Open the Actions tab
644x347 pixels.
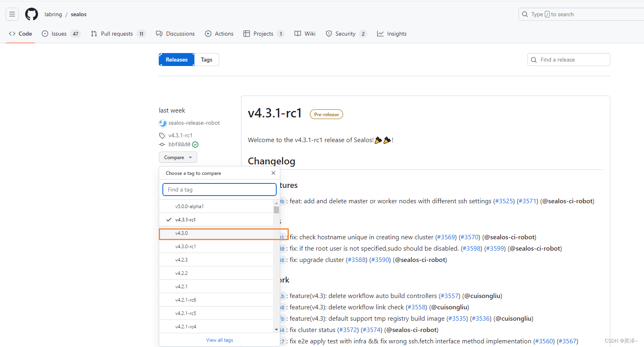point(219,34)
